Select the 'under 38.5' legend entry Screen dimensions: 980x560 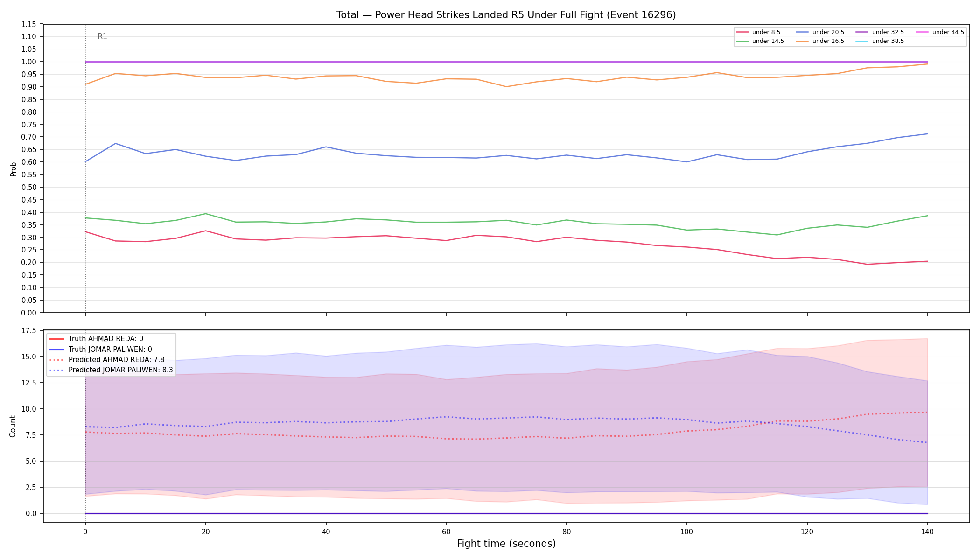(880, 41)
